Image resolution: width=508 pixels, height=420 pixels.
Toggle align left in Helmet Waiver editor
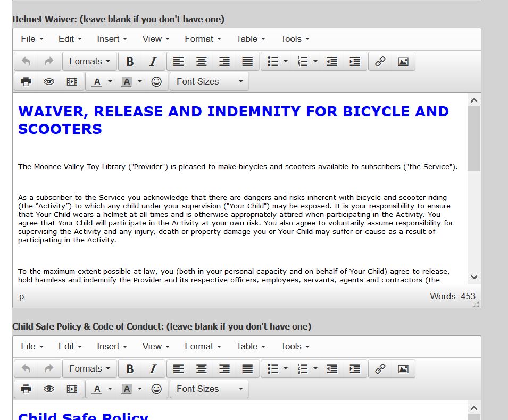178,62
